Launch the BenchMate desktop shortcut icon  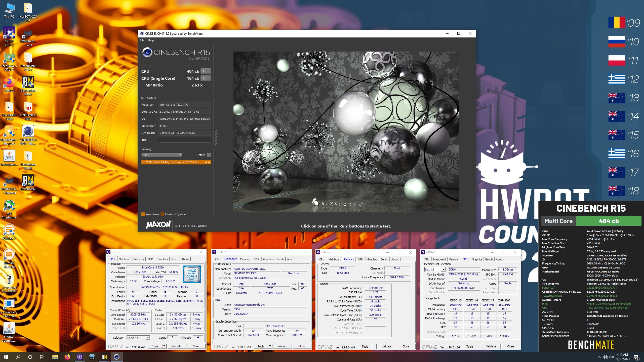click(x=28, y=183)
